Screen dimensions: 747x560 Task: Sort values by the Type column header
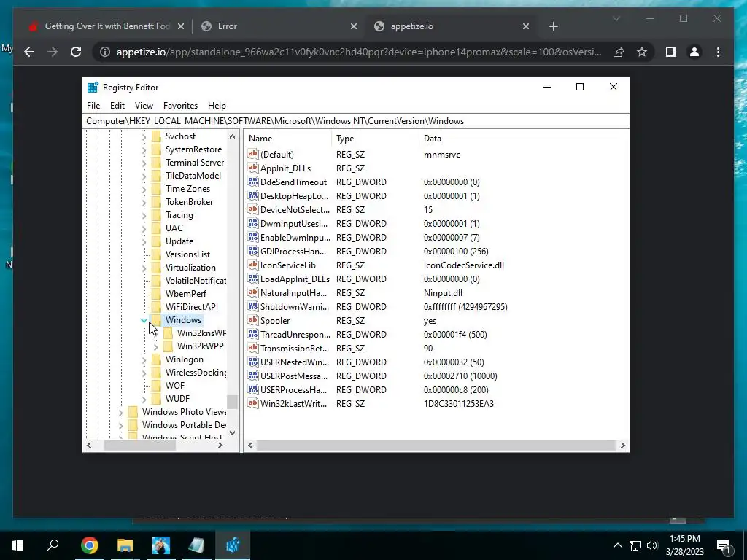(376, 139)
